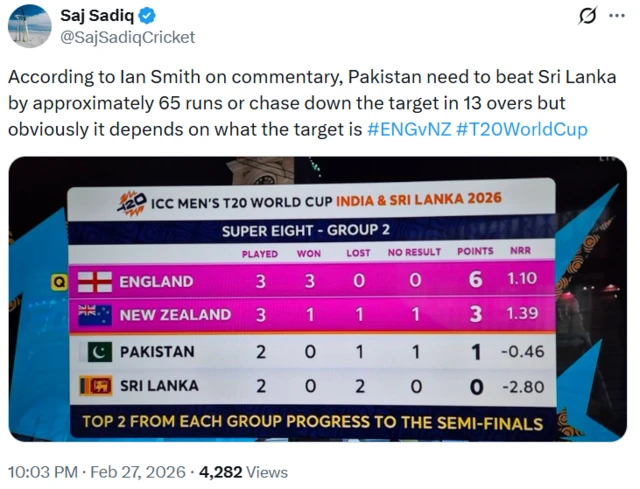Click the England flag in the table
This screenshot has height=489, width=640.
94,282
